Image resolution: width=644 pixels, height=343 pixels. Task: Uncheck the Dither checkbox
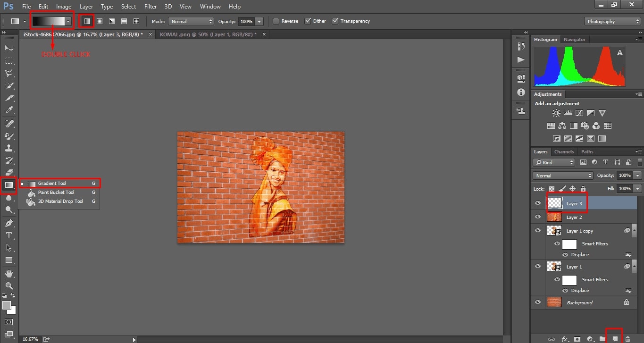click(x=308, y=21)
